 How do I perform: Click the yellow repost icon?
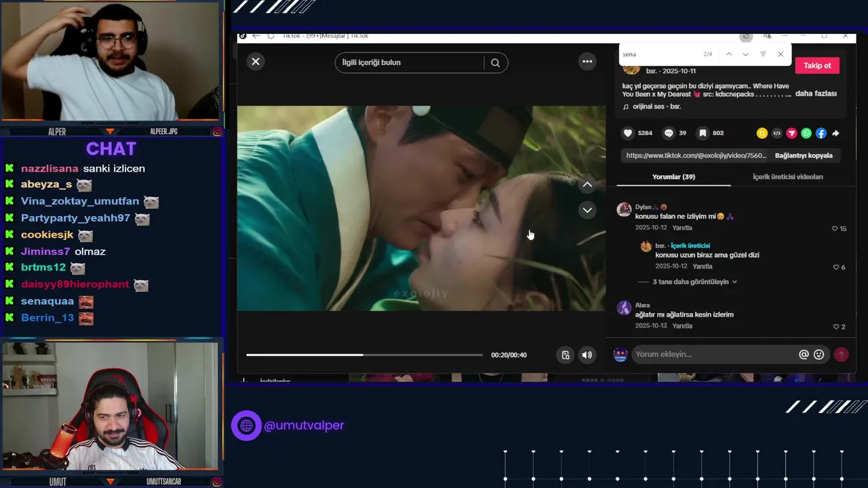[x=762, y=134]
